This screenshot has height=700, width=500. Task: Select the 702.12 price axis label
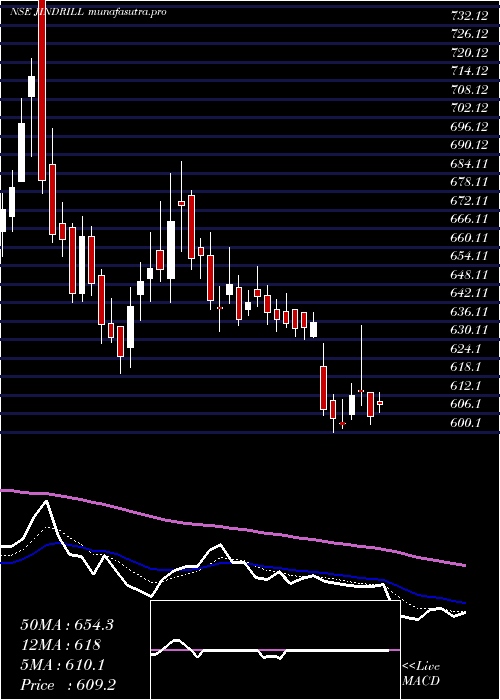pos(469,108)
